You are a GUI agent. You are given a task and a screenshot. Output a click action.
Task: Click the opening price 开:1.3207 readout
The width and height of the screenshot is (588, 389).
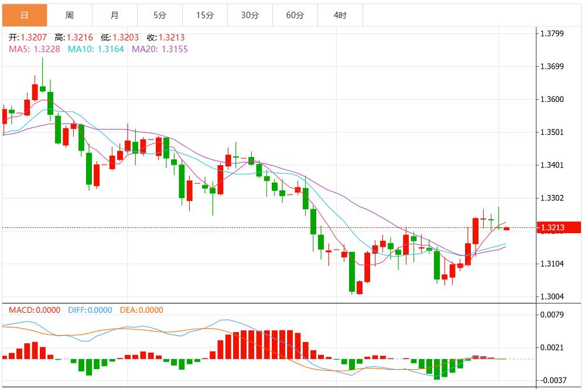(x=27, y=37)
